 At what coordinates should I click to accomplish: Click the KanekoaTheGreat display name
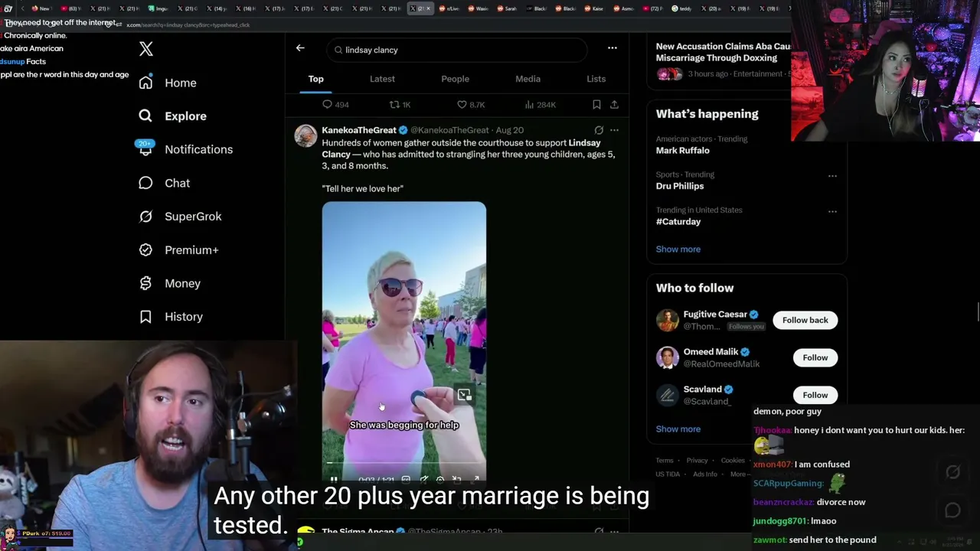point(359,130)
